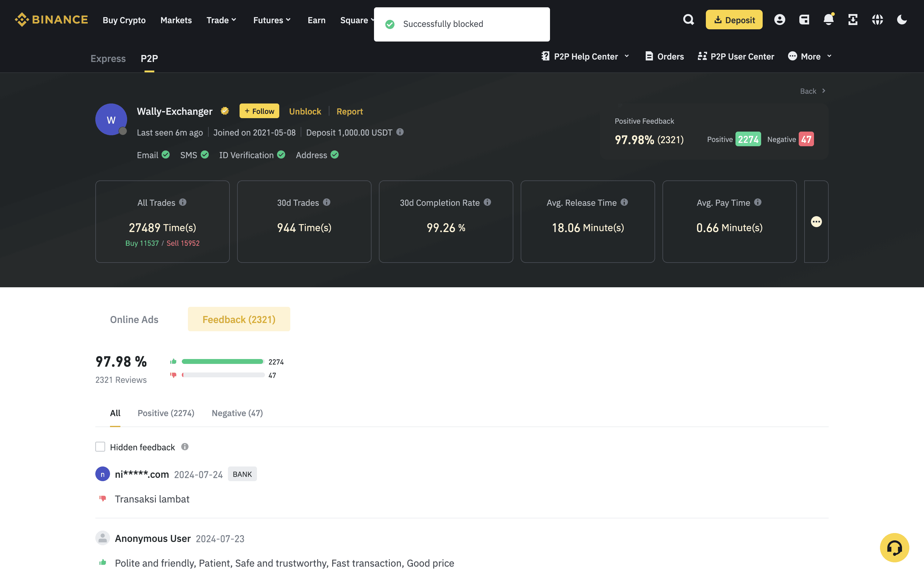924x577 pixels.
Task: Show more stats via ellipsis card
Action: tap(816, 222)
